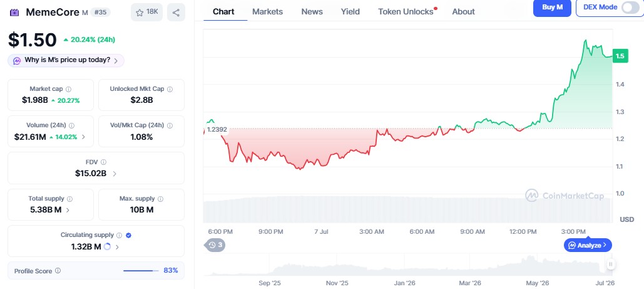
Task: Click the current price tag 1.5 on chart
Action: 620,56
